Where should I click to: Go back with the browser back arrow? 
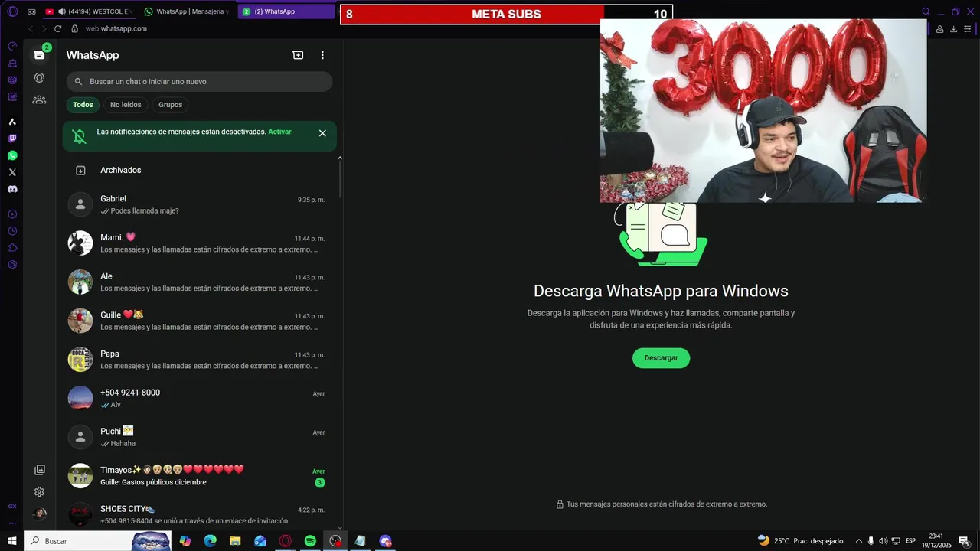pos(31,28)
